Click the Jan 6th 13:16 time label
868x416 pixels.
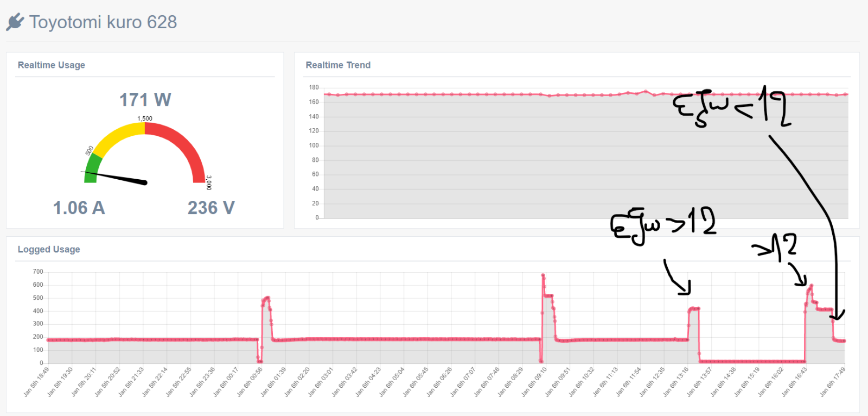coord(675,382)
